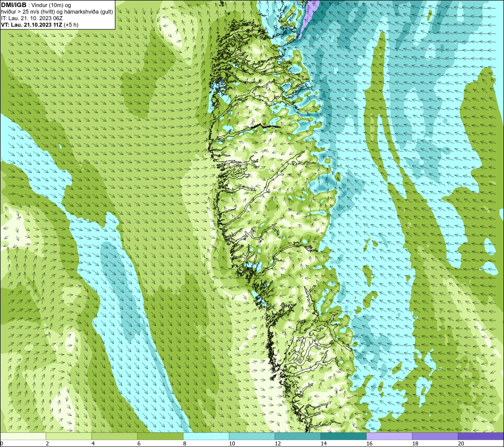Click the "VT: Lau. 21.10.2023 11Z (+5 h)" line
The width and height of the screenshot is (504, 447).
pyautogui.click(x=39, y=25)
